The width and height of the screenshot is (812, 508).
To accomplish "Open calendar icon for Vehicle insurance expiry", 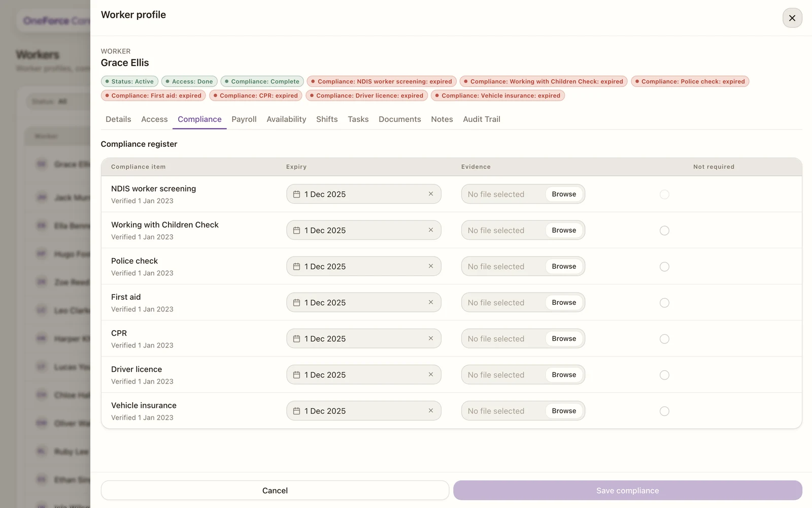I will (296, 410).
